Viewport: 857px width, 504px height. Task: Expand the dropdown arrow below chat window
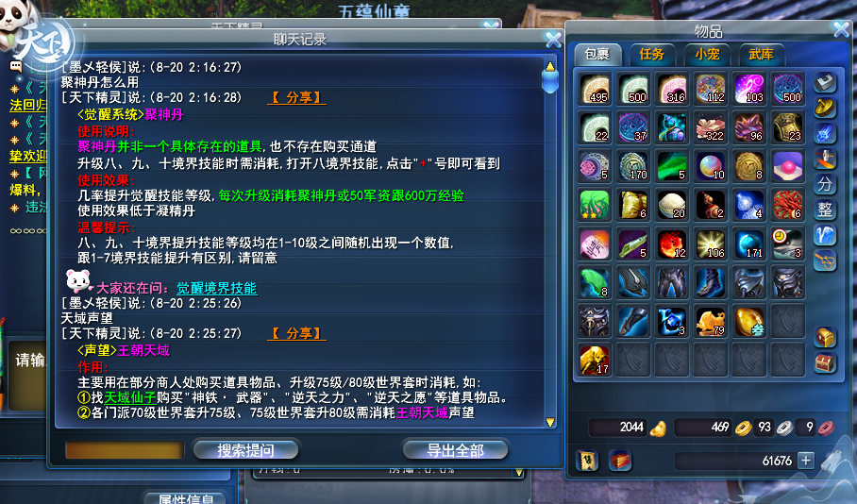[x=519, y=472]
